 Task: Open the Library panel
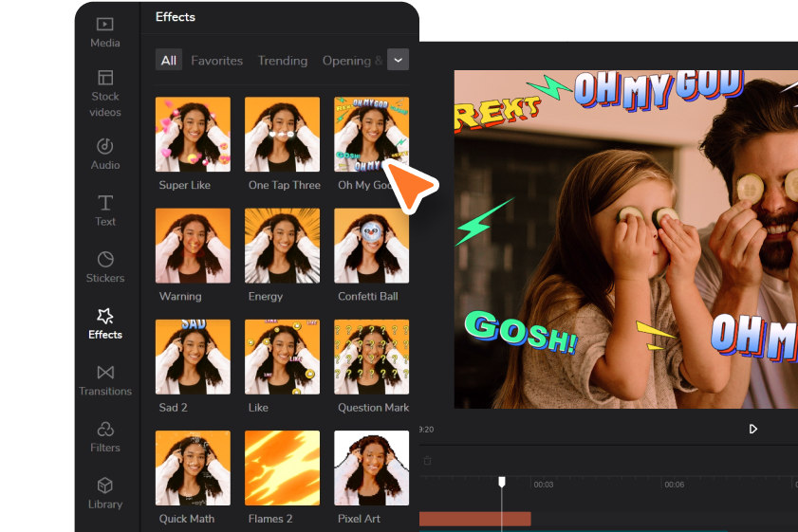[x=104, y=493]
